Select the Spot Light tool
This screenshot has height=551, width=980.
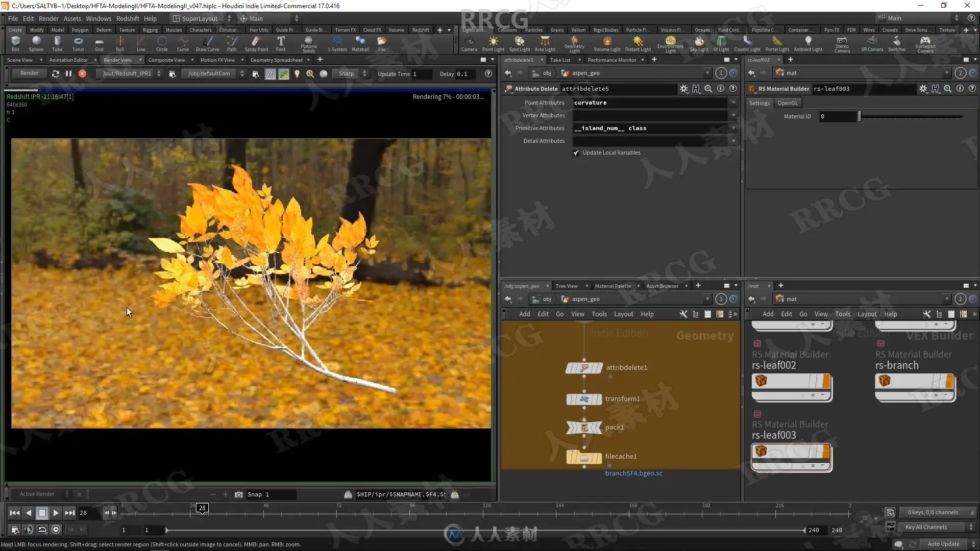519,43
